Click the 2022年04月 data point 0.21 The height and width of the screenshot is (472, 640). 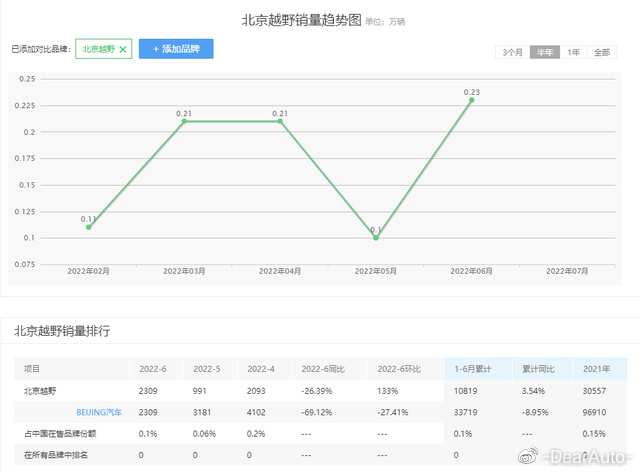point(280,121)
